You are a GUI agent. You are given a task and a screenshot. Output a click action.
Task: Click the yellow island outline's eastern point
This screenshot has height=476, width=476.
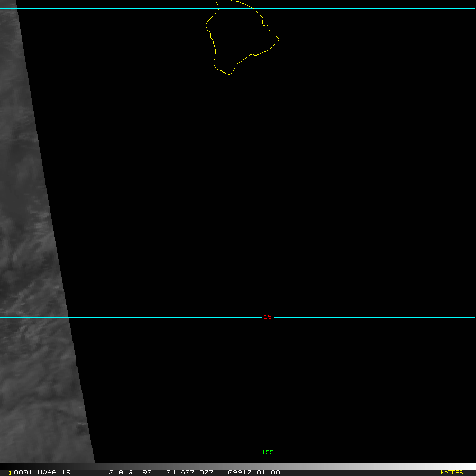(278, 39)
